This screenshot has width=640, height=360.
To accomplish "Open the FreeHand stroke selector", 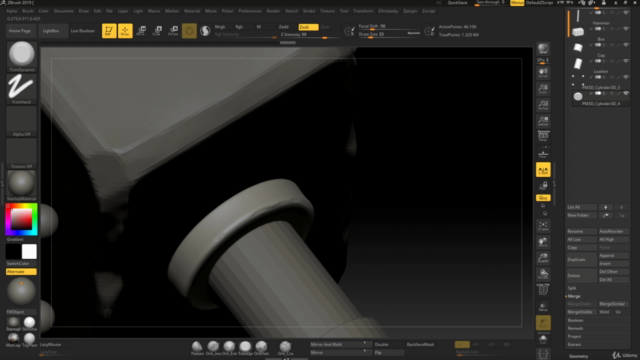I will click(x=21, y=89).
